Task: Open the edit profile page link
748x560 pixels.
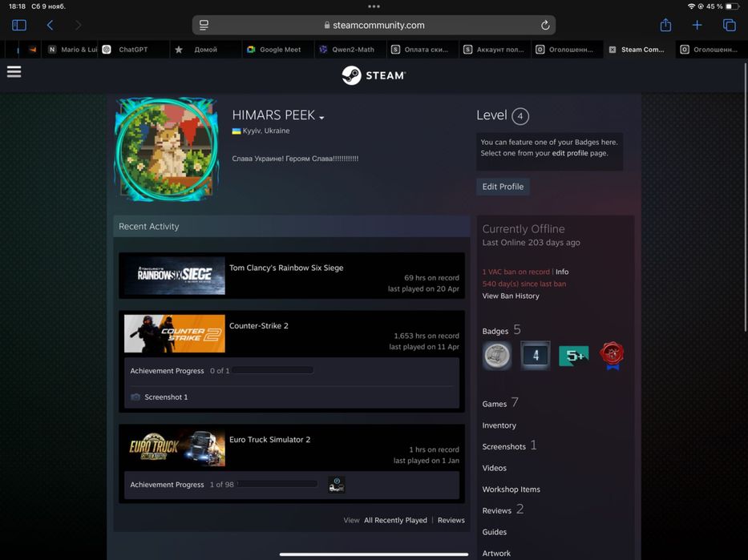Action: tap(569, 153)
